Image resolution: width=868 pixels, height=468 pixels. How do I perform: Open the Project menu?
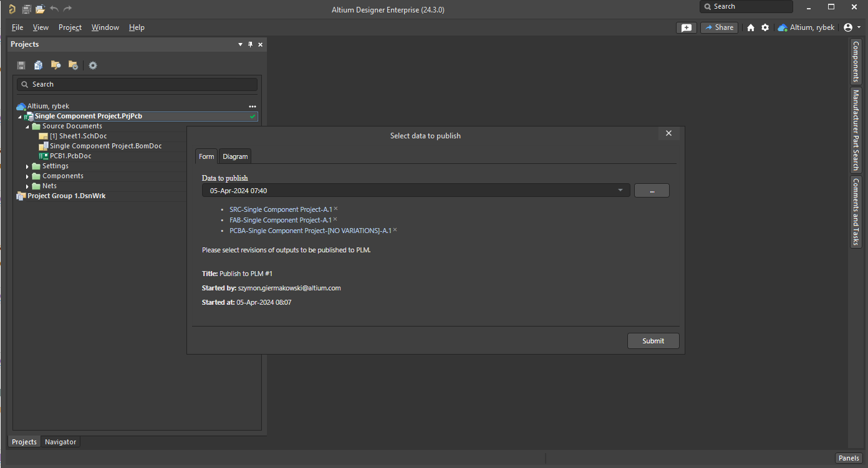point(70,27)
